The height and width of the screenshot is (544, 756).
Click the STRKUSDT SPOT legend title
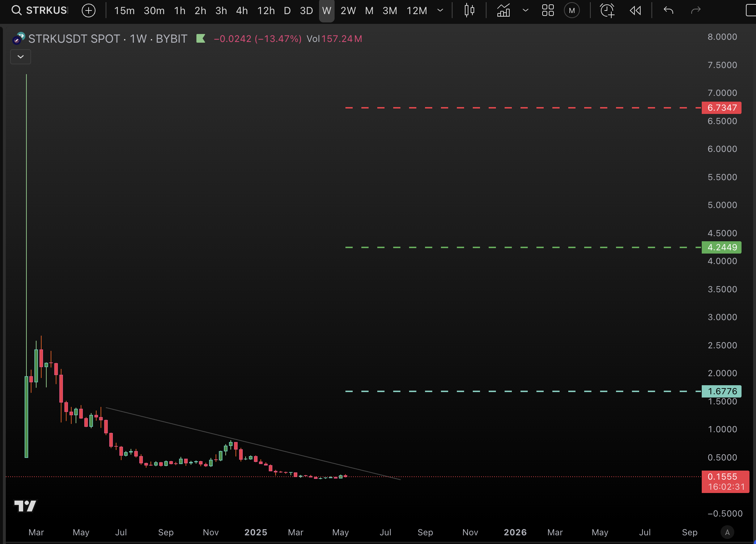[x=108, y=39]
